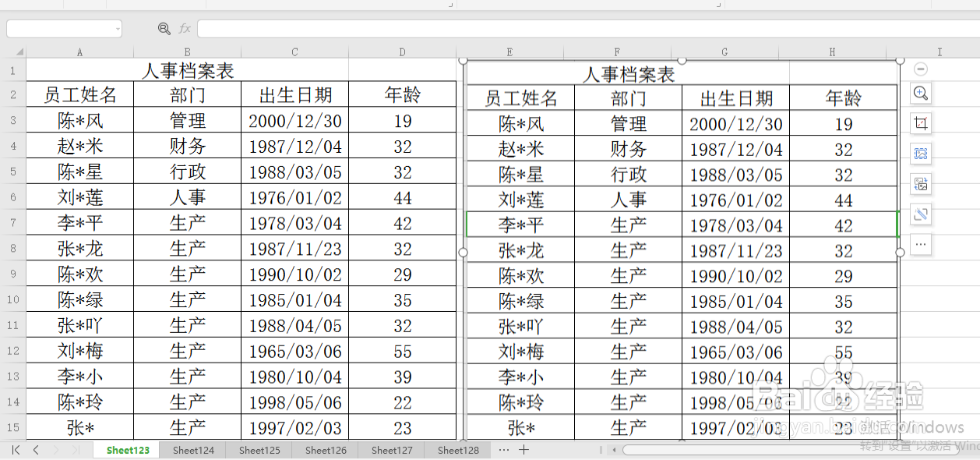
Task: Select row 1 header
Action: click(12, 70)
